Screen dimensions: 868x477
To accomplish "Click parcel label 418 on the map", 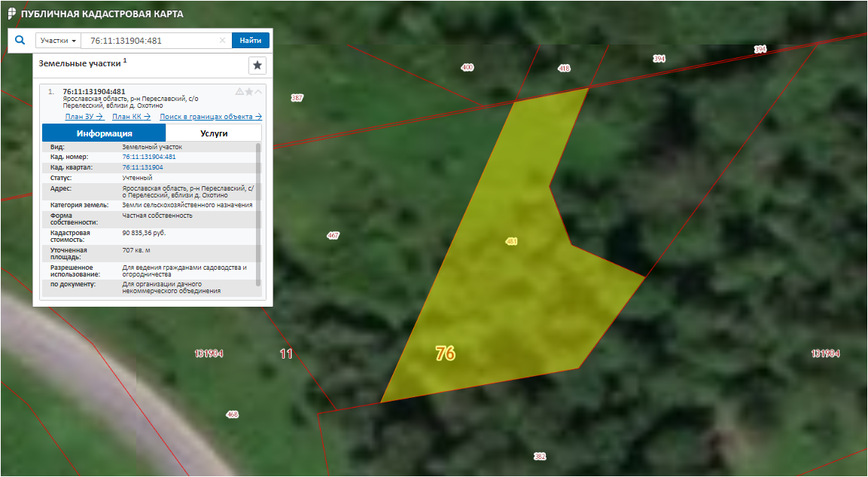I will [x=564, y=69].
